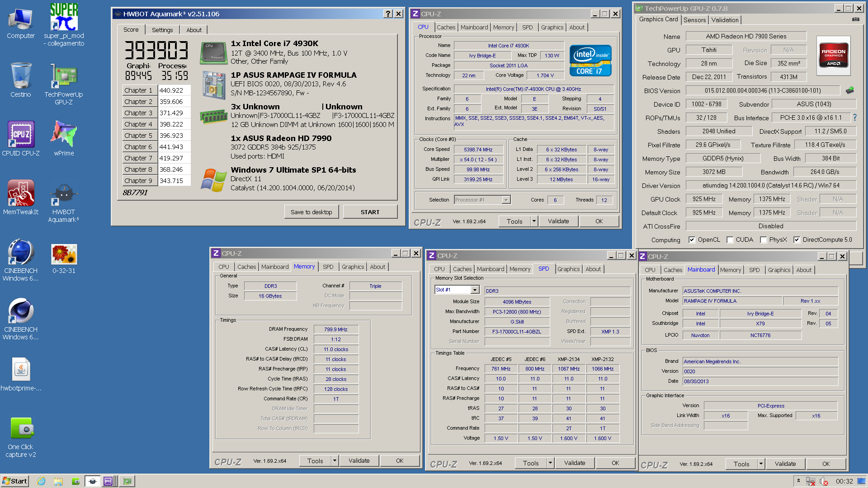Show hidden tray icons arrow
This screenshot has width=868, height=488.
798,481
